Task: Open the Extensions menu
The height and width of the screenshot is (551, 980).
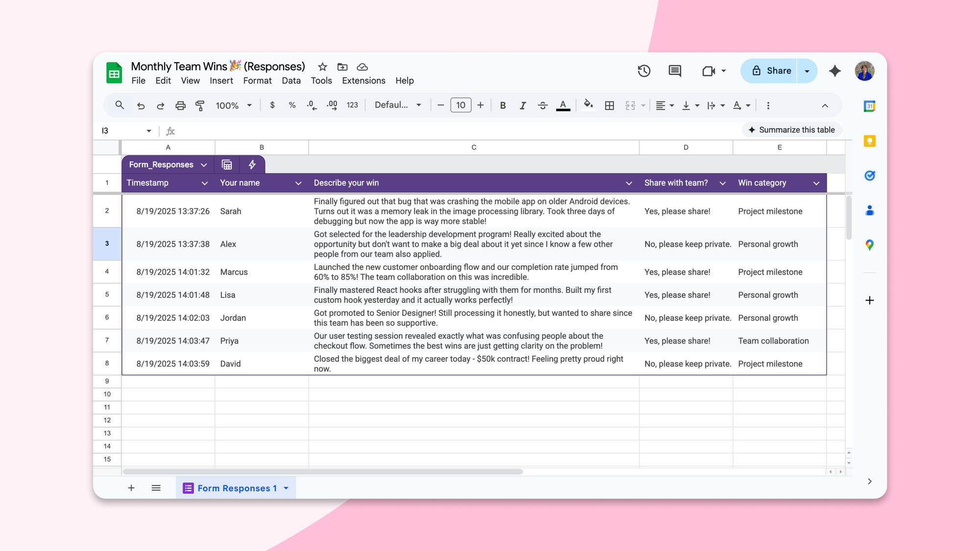Action: pos(363,81)
